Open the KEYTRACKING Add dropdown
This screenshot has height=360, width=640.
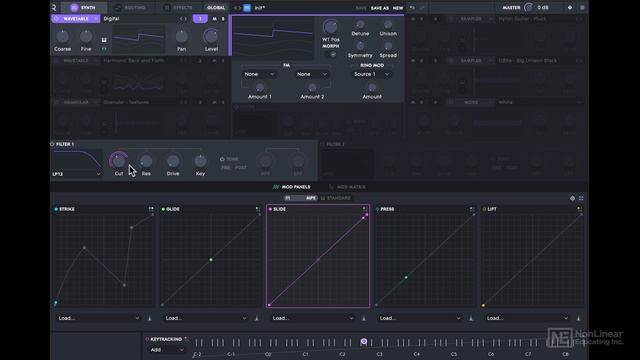[167, 350]
